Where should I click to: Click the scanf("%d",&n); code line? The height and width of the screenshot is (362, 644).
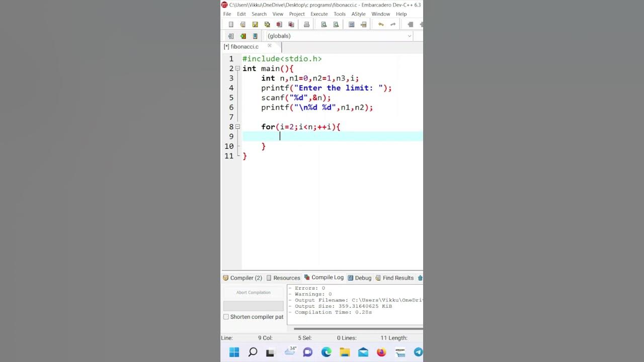pyautogui.click(x=296, y=98)
